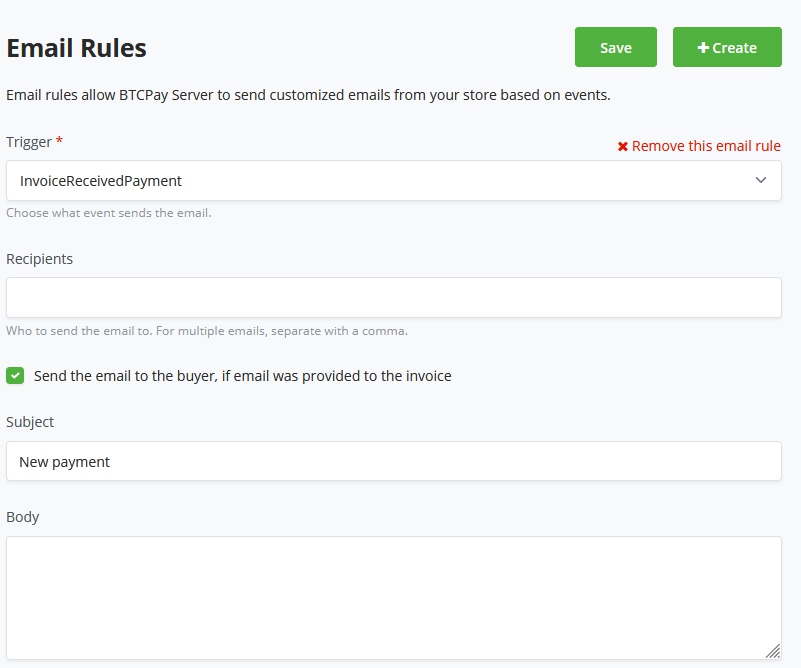
Task: Click the Subject field label
Action: [30, 422]
